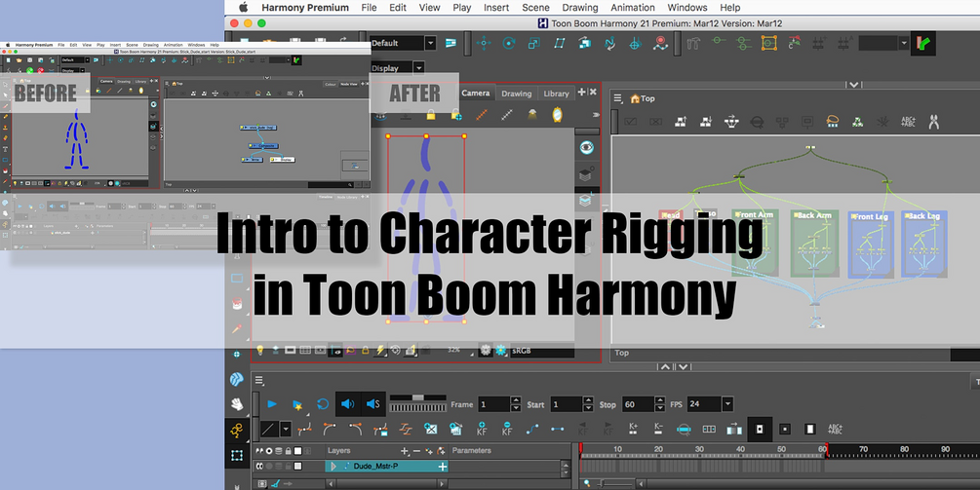Click the green arrow script icon
This screenshot has height=490, width=980.
point(923,43)
